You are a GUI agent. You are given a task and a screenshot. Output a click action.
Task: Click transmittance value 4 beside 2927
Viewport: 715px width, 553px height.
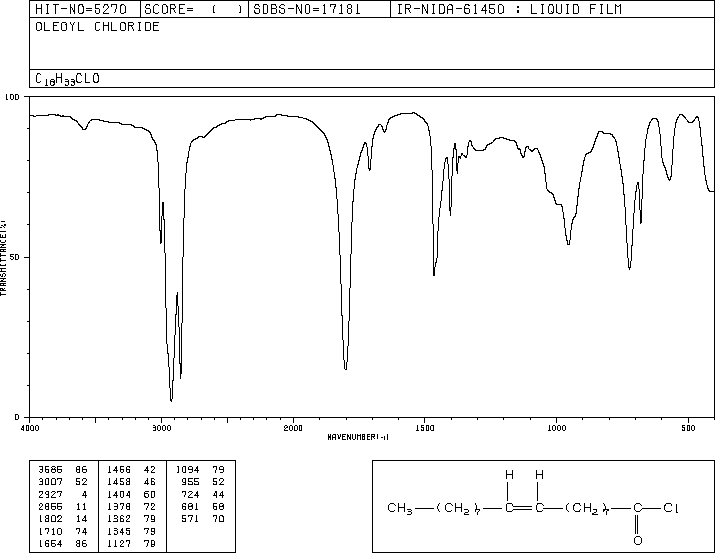point(84,494)
